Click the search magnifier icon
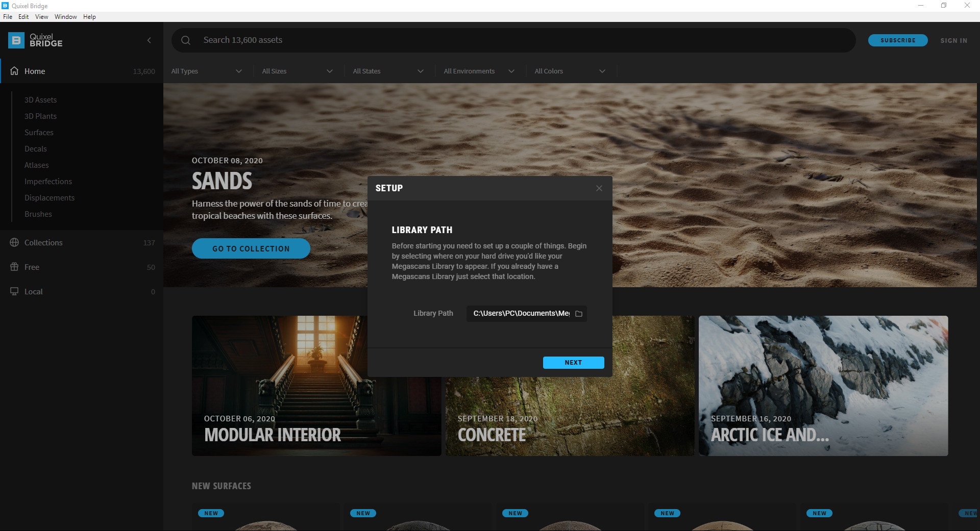The image size is (980, 531). [185, 40]
